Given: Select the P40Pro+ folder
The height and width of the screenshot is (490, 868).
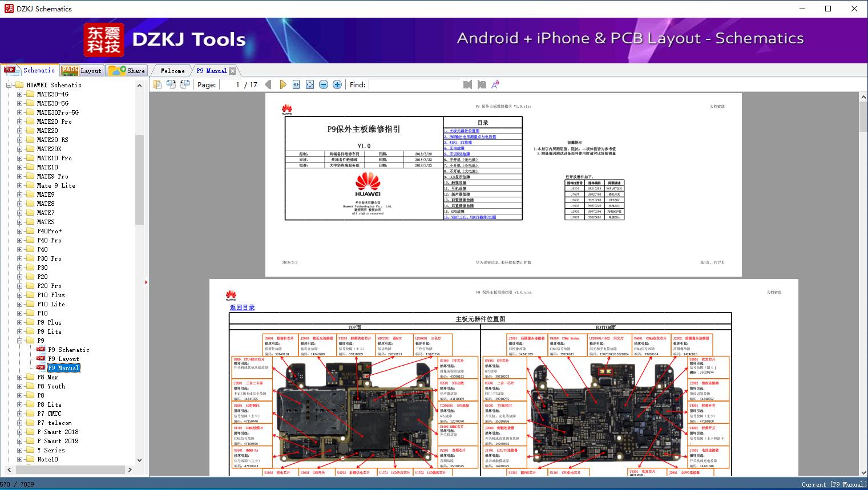Looking at the screenshot, I should [49, 231].
